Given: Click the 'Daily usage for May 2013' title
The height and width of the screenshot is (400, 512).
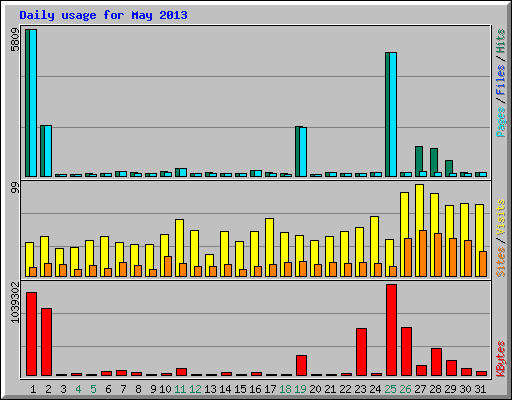Looking at the screenshot, I should point(103,15).
